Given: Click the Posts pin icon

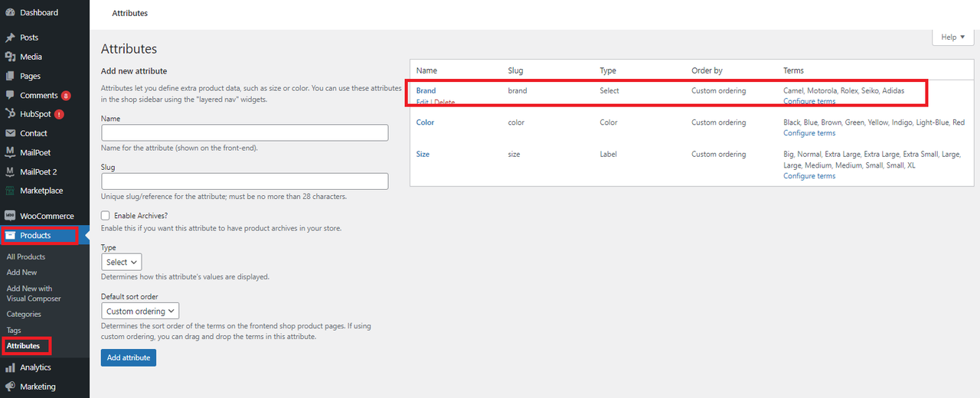Looking at the screenshot, I should 10,38.
